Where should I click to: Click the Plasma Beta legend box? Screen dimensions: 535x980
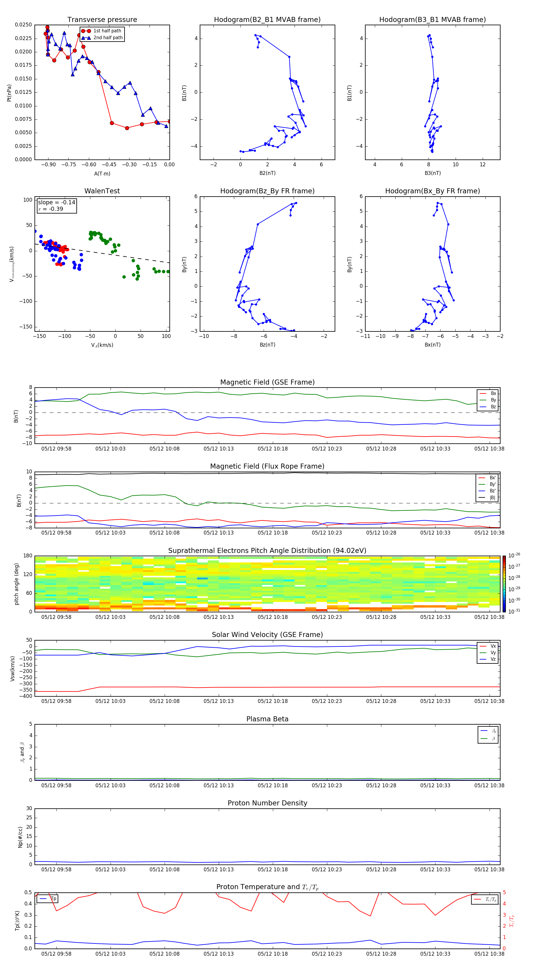(x=488, y=735)
